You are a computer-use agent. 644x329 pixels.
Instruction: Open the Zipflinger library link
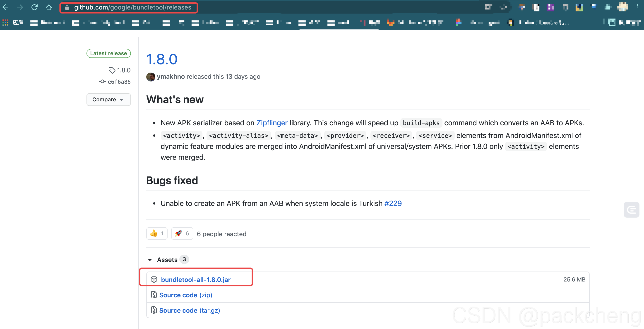point(272,123)
